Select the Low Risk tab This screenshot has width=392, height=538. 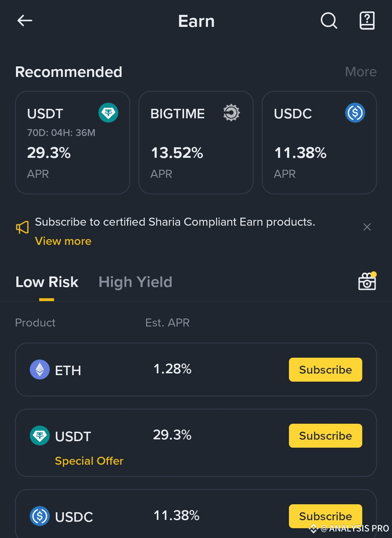[47, 282]
